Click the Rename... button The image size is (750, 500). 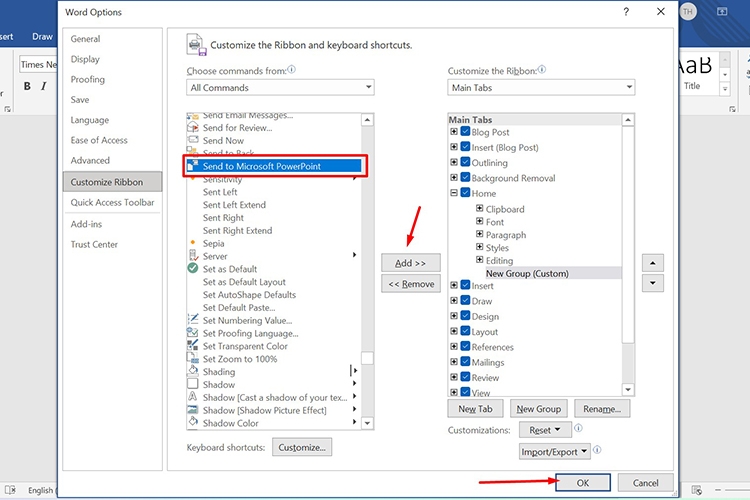[602, 409]
